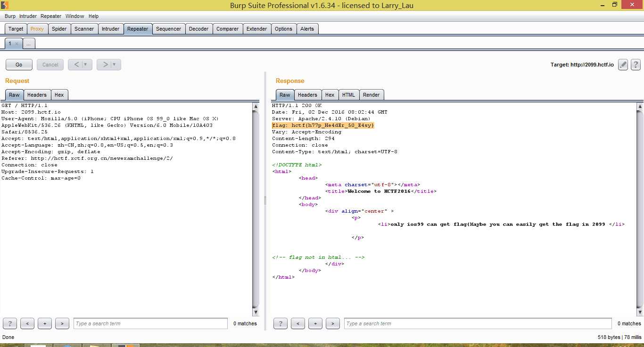
Task: Switch to the Extender tab
Action: (x=257, y=29)
